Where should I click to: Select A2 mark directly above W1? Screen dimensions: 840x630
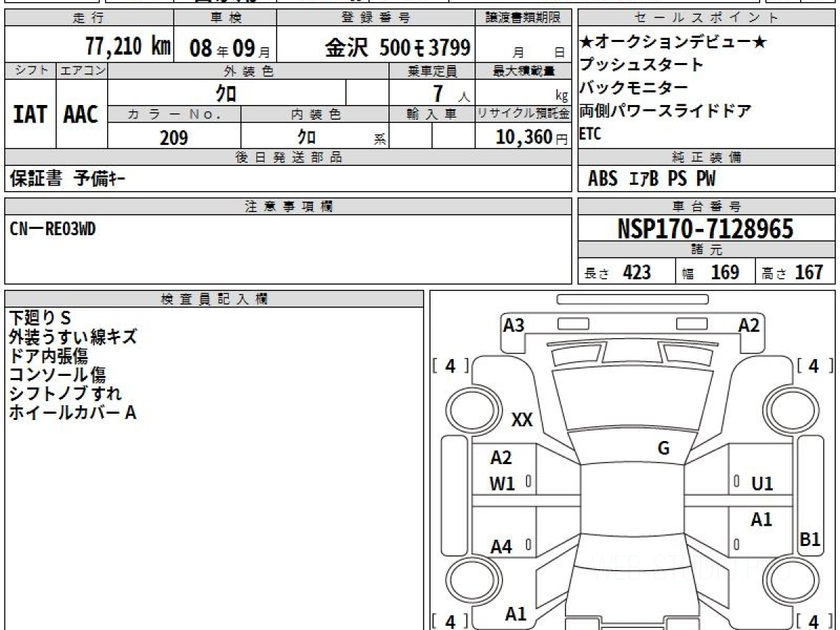click(x=501, y=458)
